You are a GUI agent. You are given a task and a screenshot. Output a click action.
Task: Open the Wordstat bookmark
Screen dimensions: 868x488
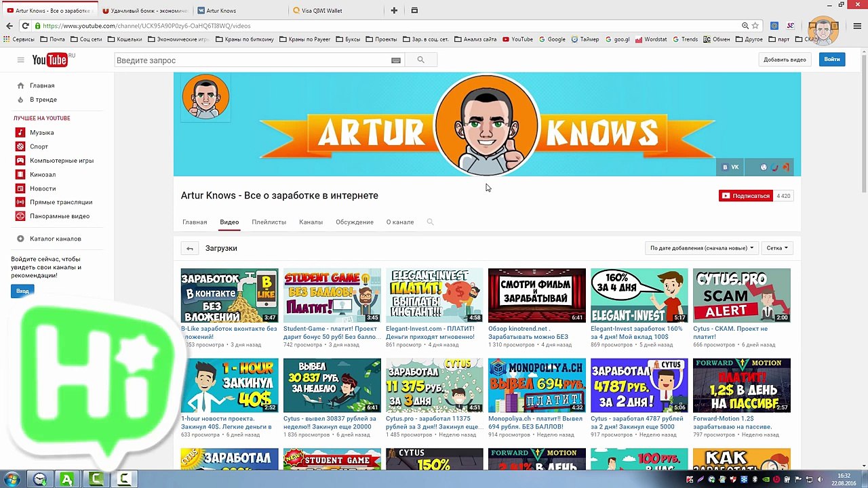(x=650, y=39)
